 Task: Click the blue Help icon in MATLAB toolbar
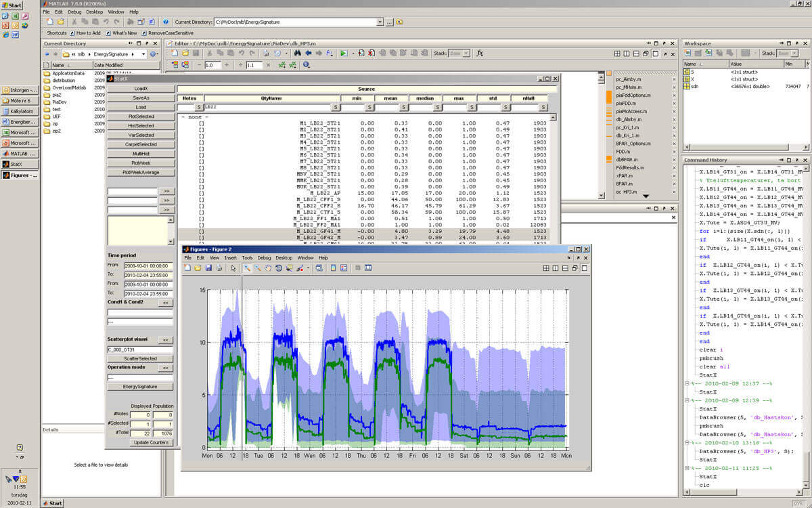165,22
